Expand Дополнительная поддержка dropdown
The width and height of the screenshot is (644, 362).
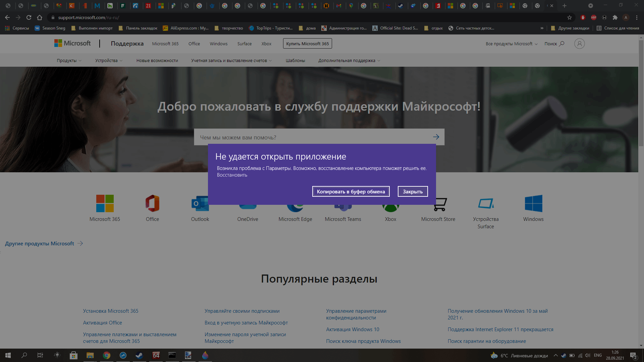[x=349, y=61]
